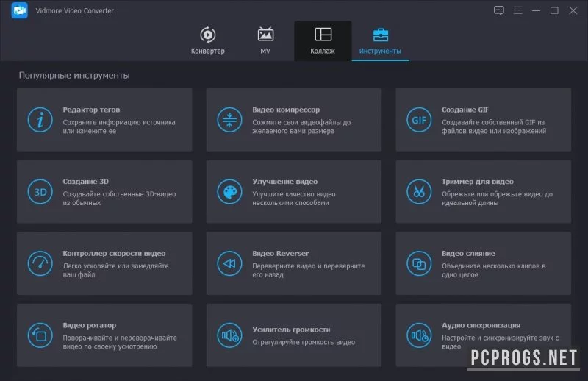This screenshot has width=588, height=381.
Task: Switch to the Конвертер tab
Action: tap(208, 40)
